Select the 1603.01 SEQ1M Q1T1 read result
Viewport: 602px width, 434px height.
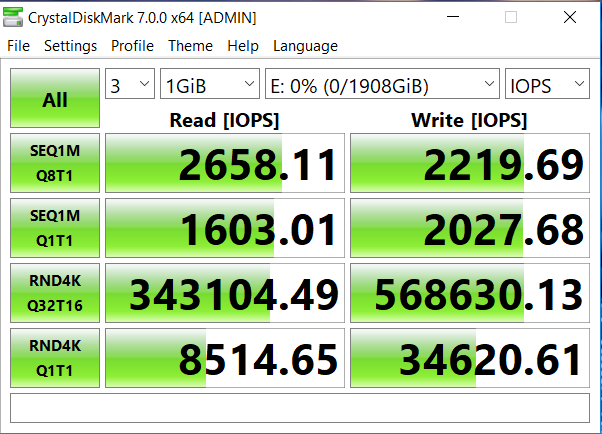(225, 228)
